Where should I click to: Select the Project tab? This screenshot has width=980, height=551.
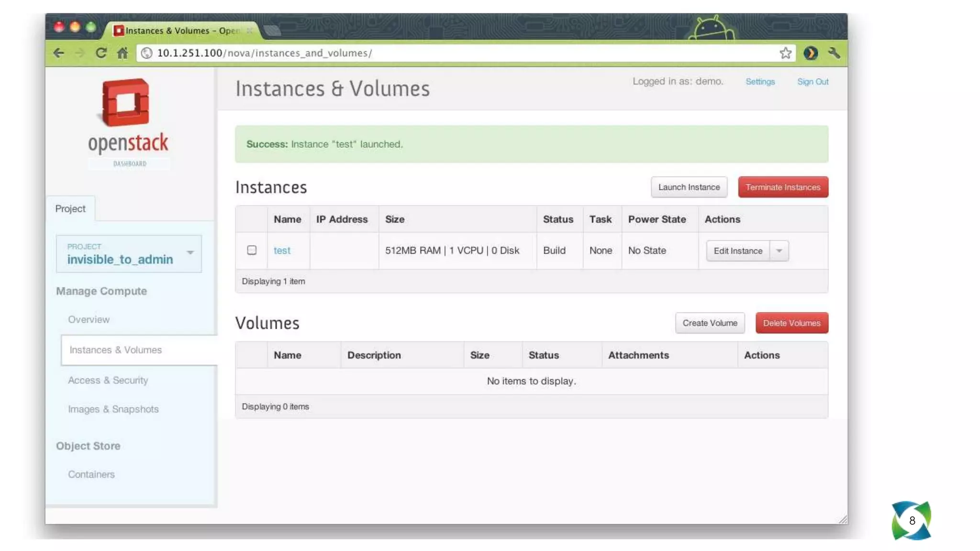[x=70, y=209]
